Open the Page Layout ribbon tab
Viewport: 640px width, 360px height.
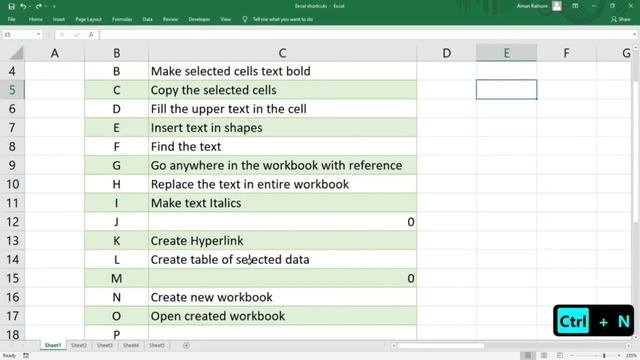point(88,19)
